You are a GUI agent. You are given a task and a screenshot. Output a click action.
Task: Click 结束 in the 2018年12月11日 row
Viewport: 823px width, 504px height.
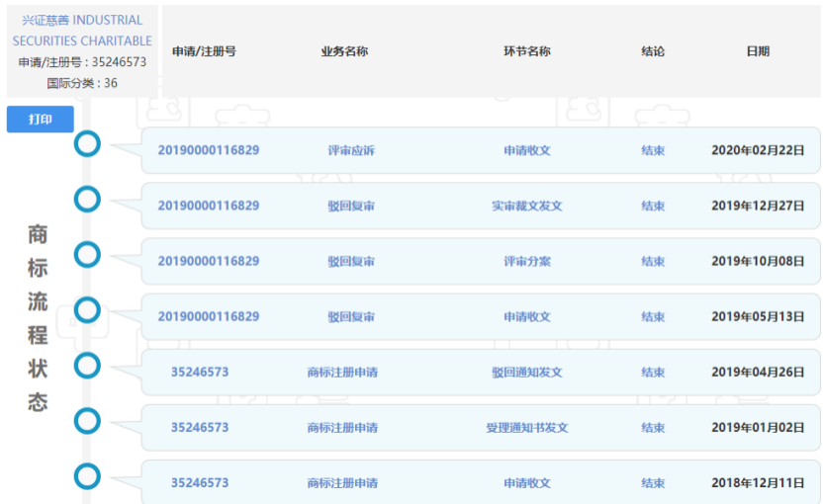(653, 483)
